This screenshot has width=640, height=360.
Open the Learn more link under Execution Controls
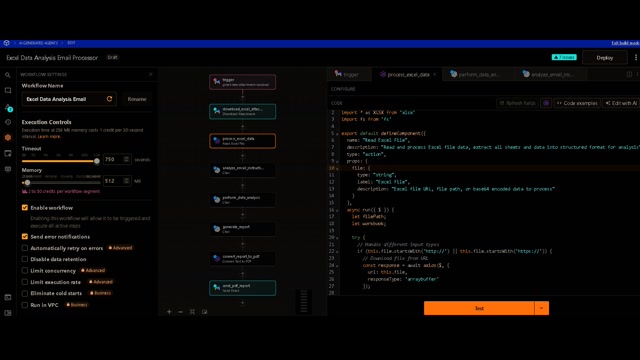[x=49, y=136]
